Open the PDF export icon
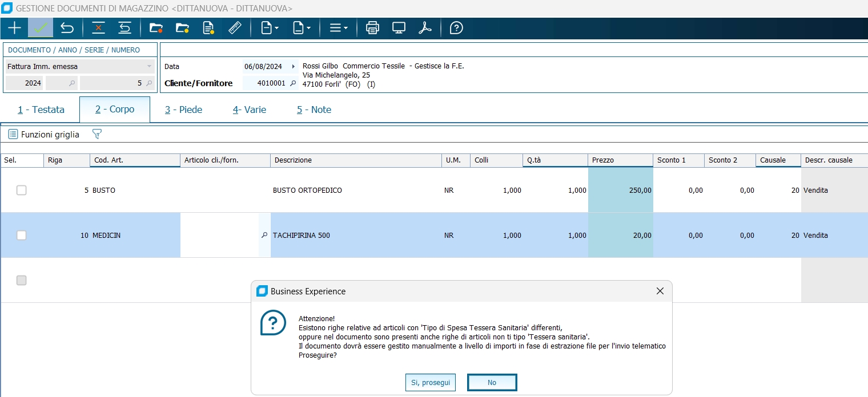This screenshot has width=868, height=397. point(425,28)
